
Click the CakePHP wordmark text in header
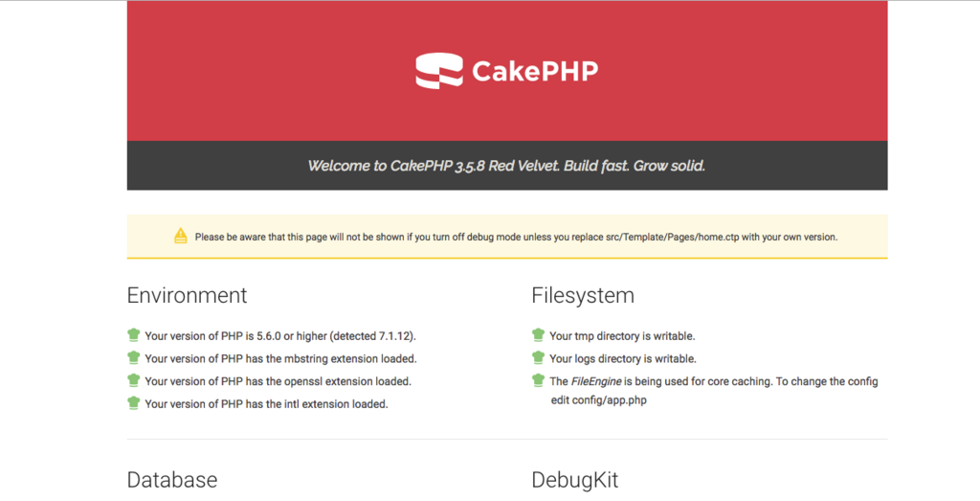click(535, 71)
